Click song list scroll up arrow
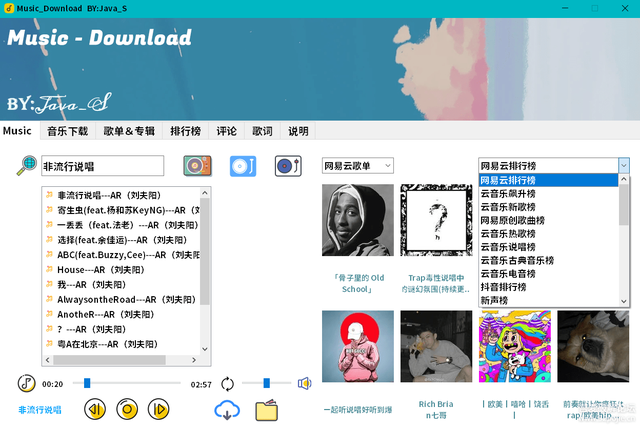Image resolution: width=640 pixels, height=427 pixels. click(205, 193)
